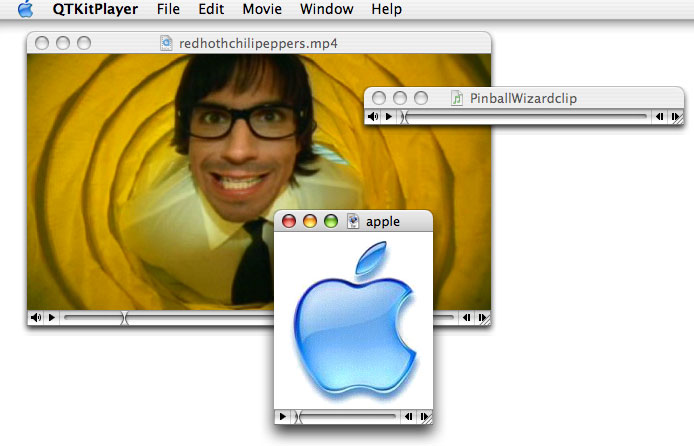Click the document icon next to redhotchilipeppers.mp4 title
Screen dimensions: 694x446
click(166, 43)
